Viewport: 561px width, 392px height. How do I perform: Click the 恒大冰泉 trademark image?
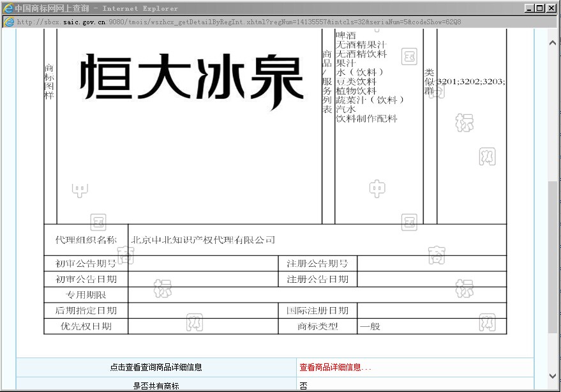click(191, 81)
